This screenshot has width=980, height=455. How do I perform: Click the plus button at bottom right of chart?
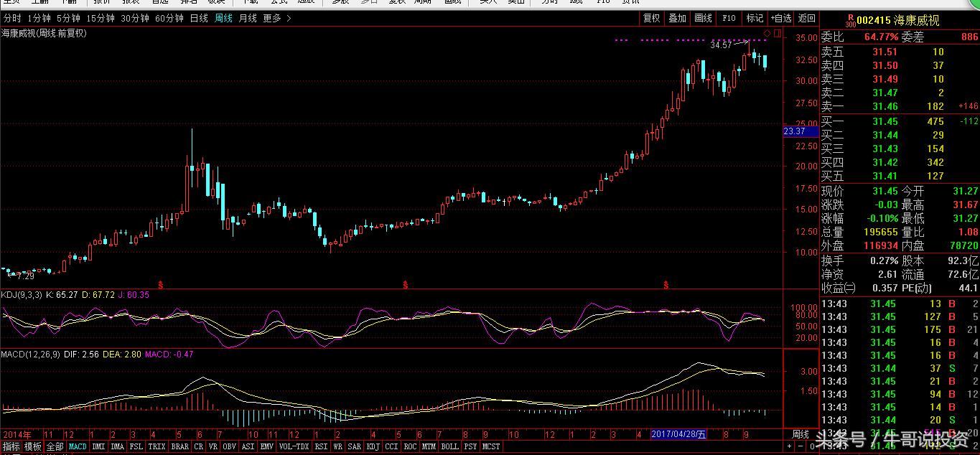790,446
